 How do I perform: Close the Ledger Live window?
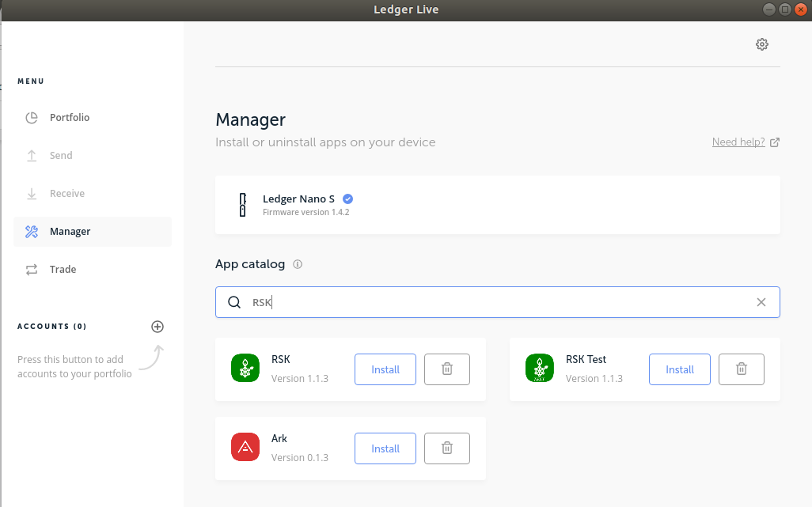(x=801, y=9)
